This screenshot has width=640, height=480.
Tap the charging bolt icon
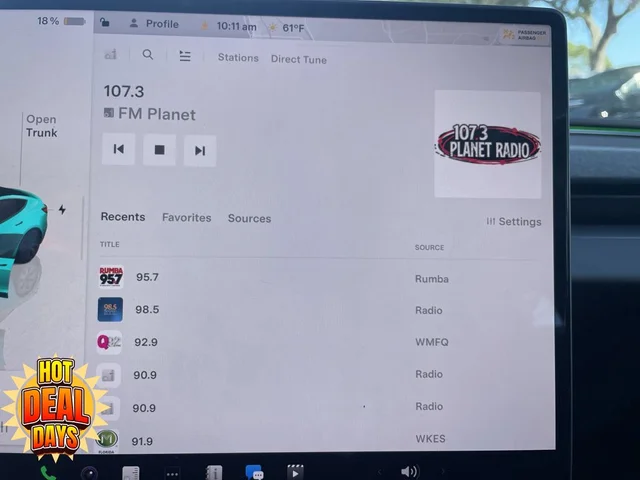point(62,210)
